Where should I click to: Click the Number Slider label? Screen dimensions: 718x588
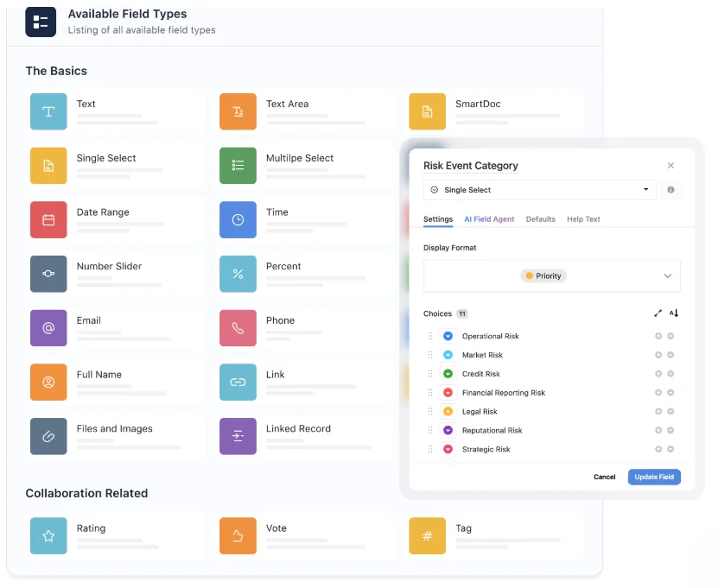109,266
